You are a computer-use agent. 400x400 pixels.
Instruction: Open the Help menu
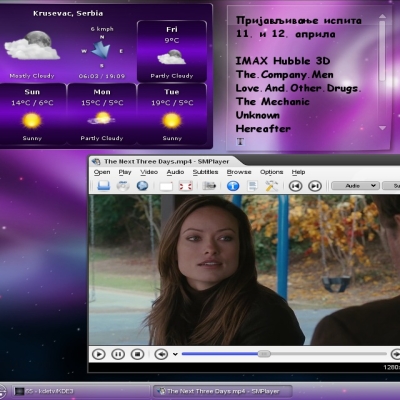(298, 172)
